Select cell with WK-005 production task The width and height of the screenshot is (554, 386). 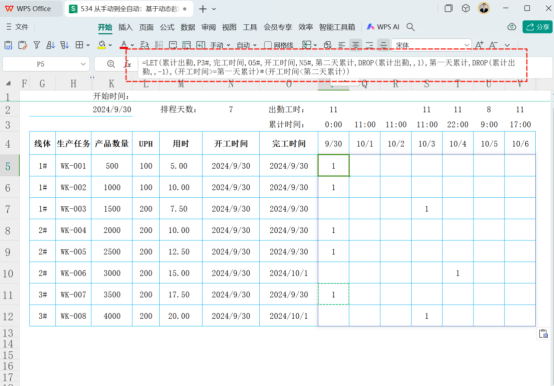73,251
